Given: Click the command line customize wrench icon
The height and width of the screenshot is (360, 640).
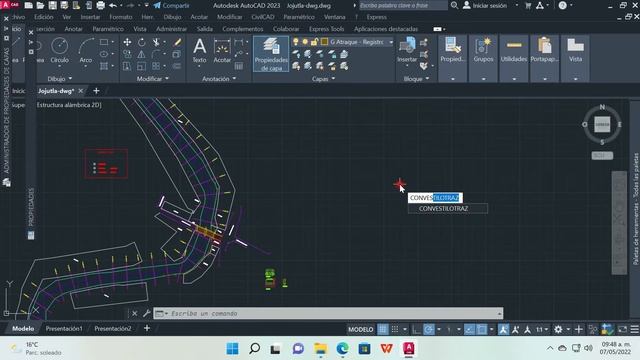Looking at the screenshot, I should [x=147, y=313].
